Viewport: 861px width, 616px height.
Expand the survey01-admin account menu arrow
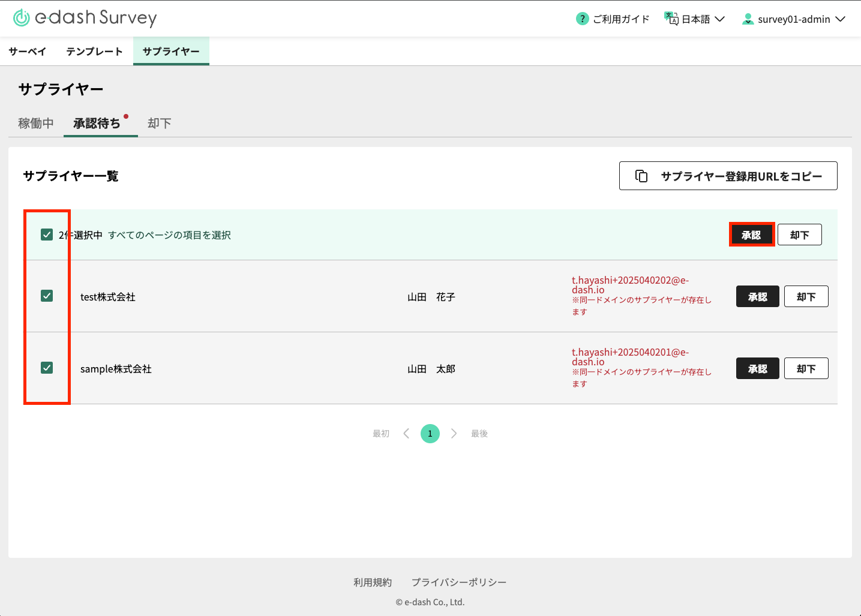click(840, 19)
